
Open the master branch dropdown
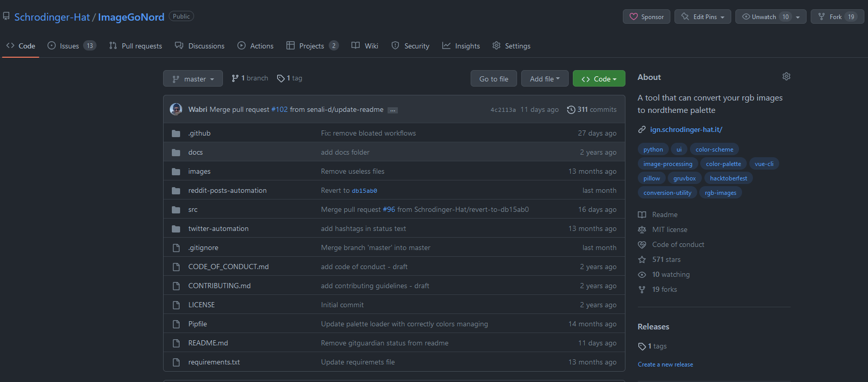[x=193, y=79]
